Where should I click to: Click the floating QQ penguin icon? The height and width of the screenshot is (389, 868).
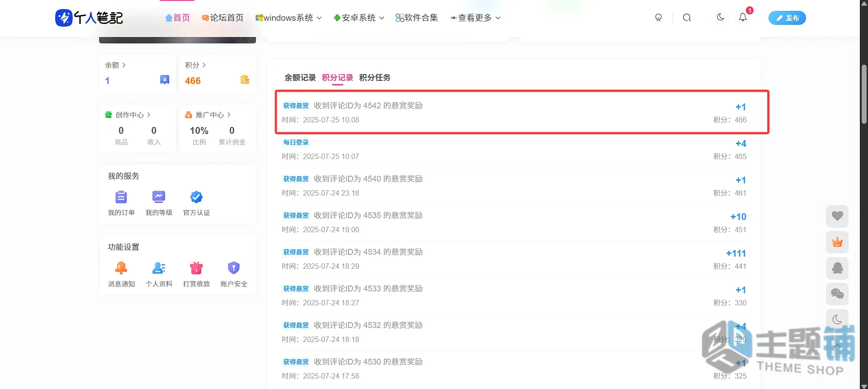837,268
